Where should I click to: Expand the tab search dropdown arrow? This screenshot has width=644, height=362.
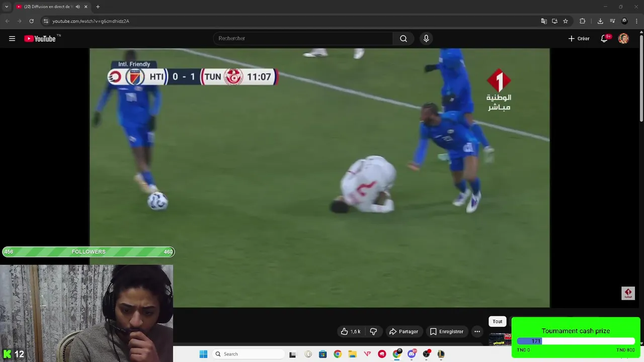(x=7, y=7)
